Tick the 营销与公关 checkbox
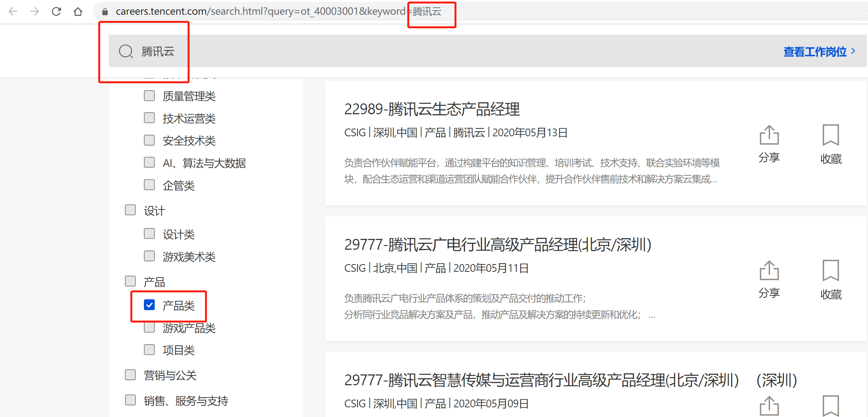The height and width of the screenshot is (417, 868). 130,375
